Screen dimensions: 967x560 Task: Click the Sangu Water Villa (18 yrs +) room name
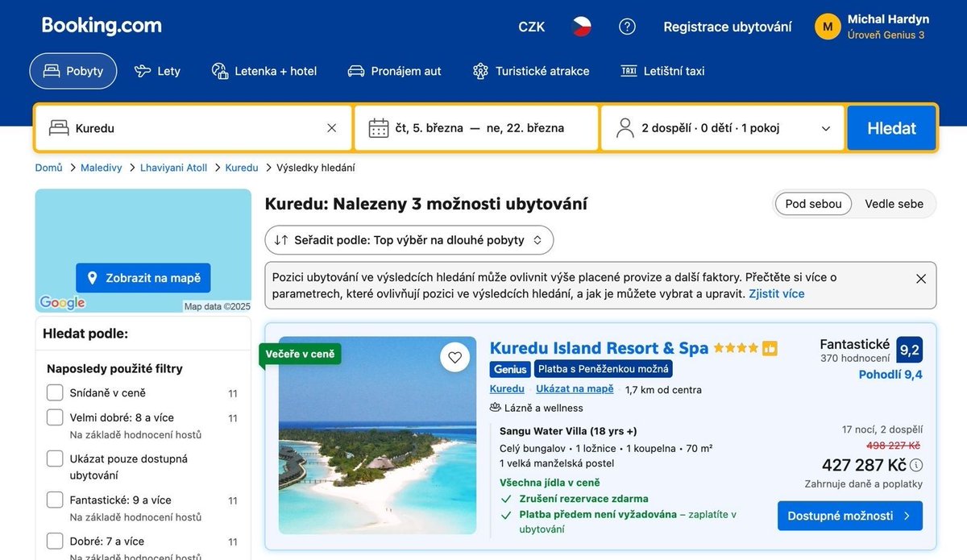pyautogui.click(x=568, y=431)
